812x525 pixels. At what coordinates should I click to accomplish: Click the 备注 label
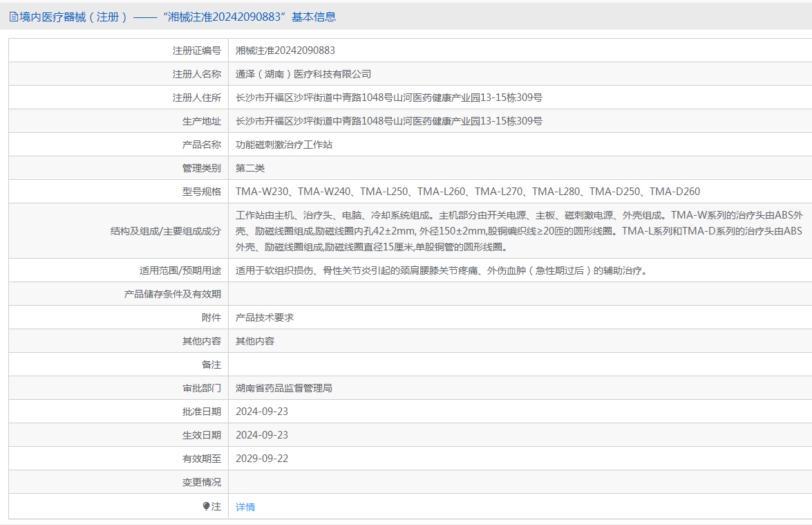coord(211,365)
